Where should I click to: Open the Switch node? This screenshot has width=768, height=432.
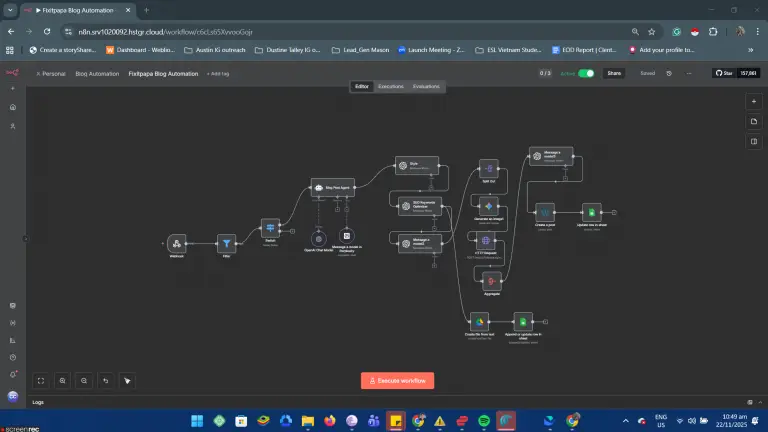(269, 228)
